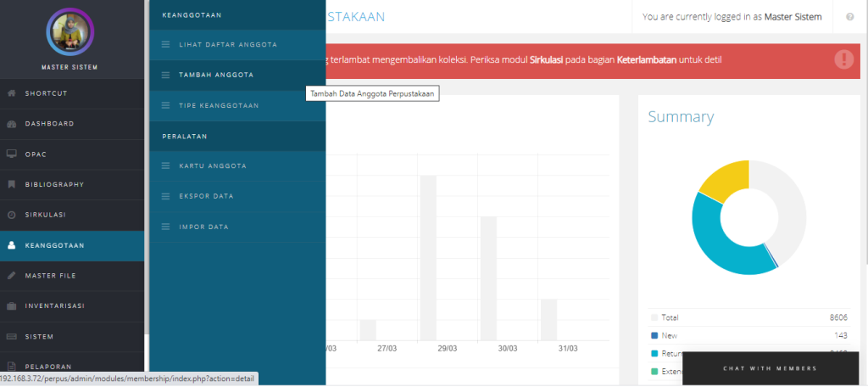This screenshot has height=387, width=868.
Task: Open Kartu Anggota under Peralatan
Action: pyautogui.click(x=213, y=165)
